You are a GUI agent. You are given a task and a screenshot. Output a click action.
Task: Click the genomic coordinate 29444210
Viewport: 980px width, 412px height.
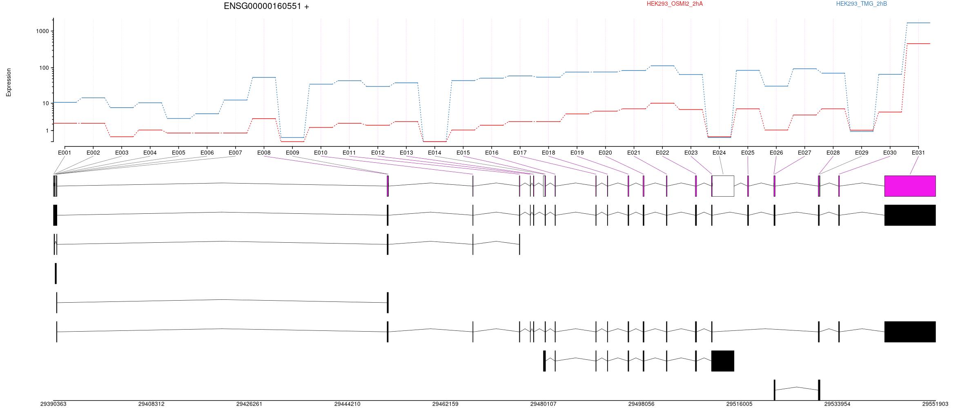click(347, 404)
